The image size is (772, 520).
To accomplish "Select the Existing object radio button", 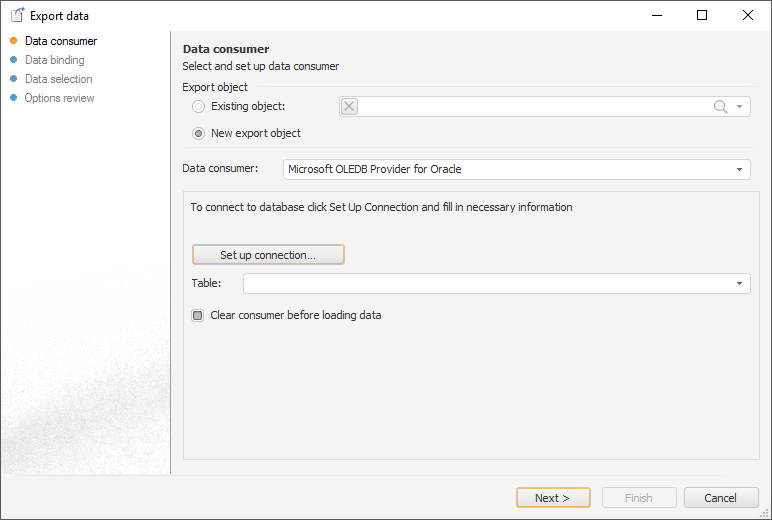I will click(199, 107).
